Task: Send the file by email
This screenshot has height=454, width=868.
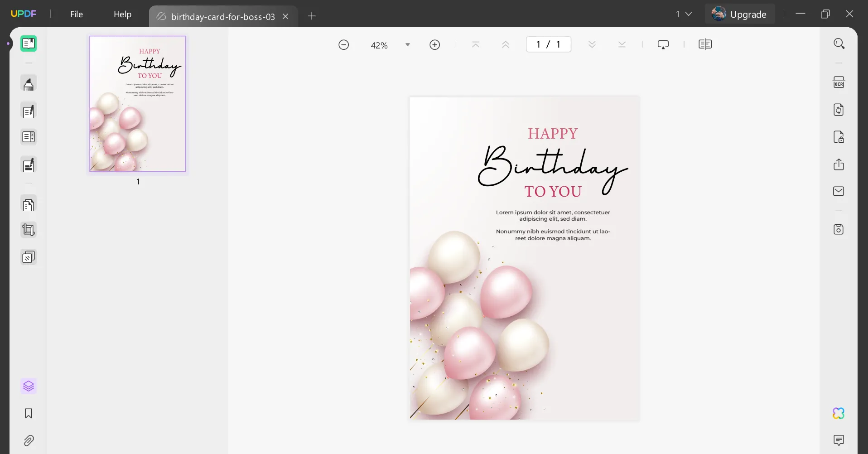Action: (839, 191)
